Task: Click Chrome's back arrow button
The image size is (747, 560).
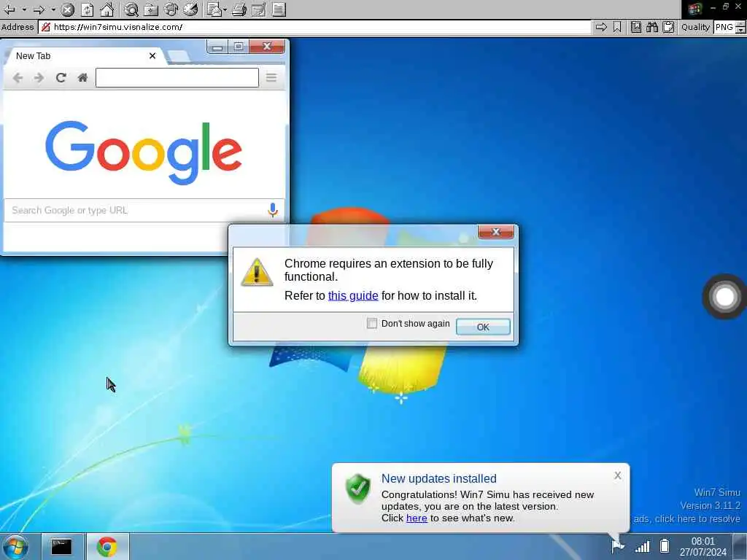Action: click(x=18, y=77)
